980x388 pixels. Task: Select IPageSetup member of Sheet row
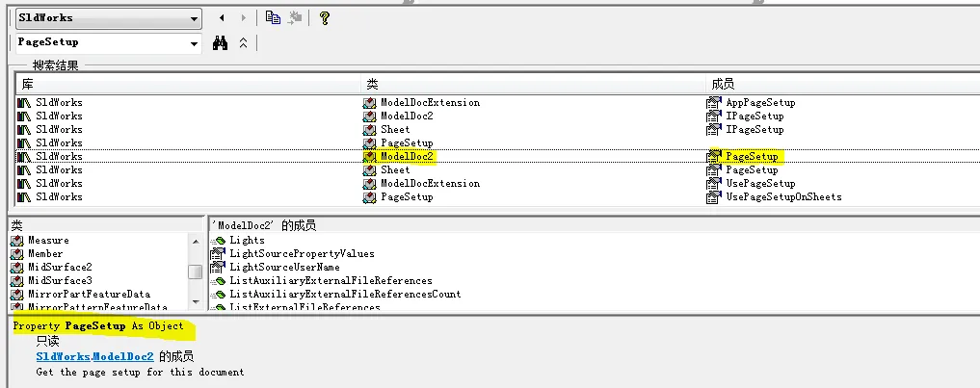(755, 130)
